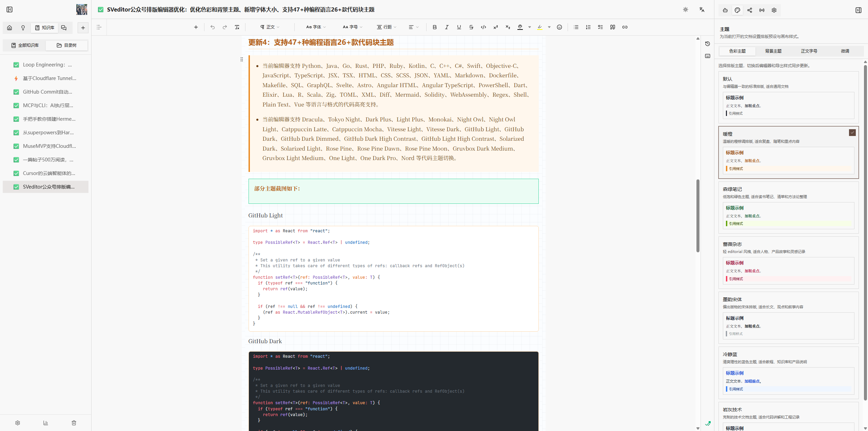
Task: Expand the highlight color dropdown arrow
Action: [x=549, y=27]
